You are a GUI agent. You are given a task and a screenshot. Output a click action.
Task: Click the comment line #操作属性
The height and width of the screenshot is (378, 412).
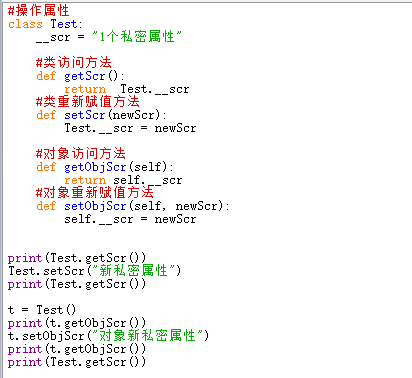[38, 11]
